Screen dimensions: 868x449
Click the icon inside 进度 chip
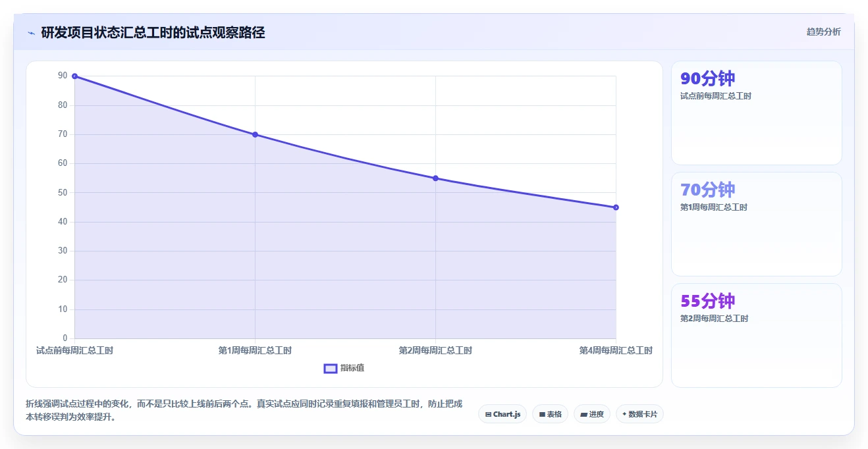click(x=583, y=415)
